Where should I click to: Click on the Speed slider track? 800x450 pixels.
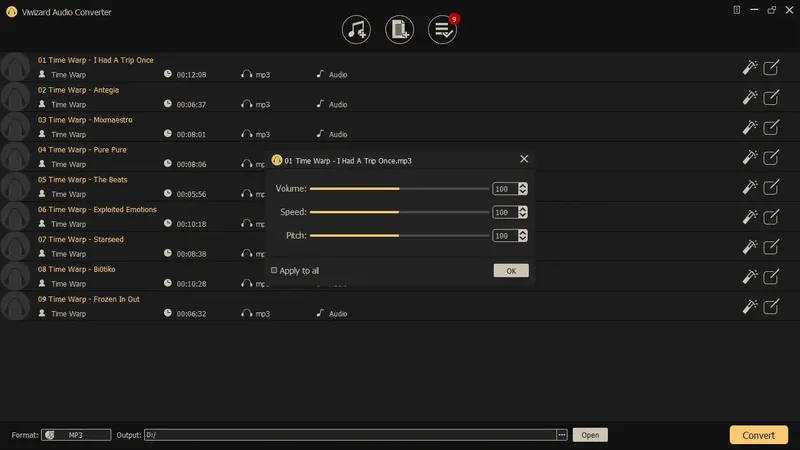[x=399, y=212]
